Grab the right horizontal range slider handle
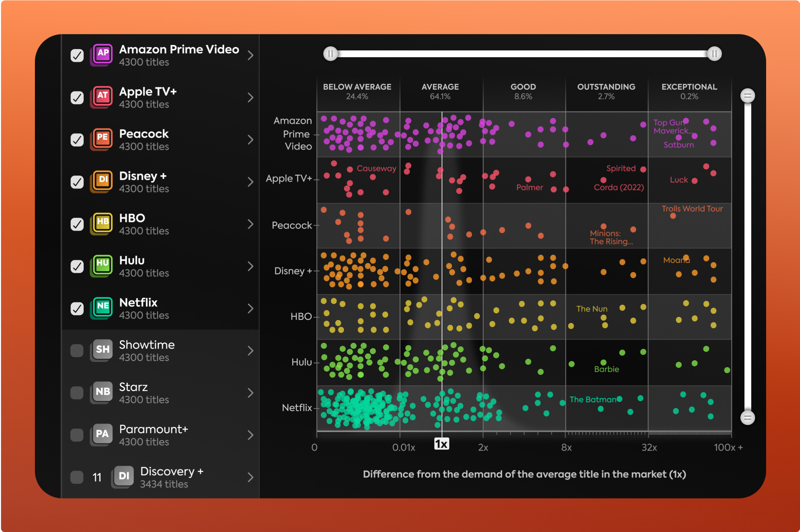This screenshot has height=532, width=800. [x=714, y=54]
